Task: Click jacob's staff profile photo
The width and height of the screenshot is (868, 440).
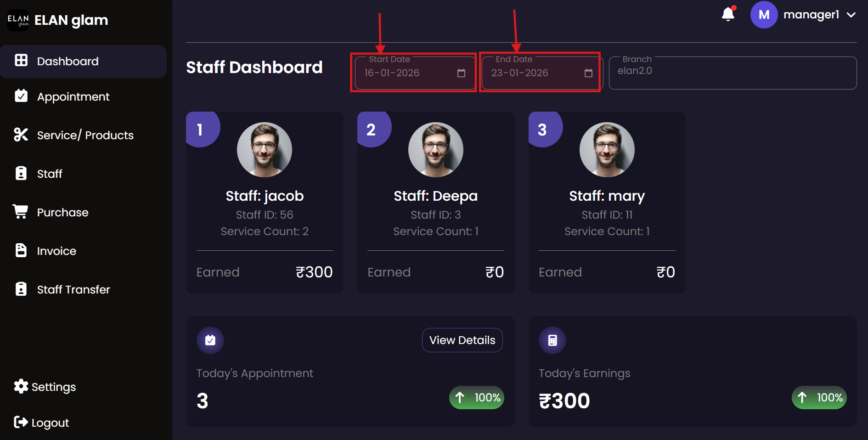Action: click(265, 150)
